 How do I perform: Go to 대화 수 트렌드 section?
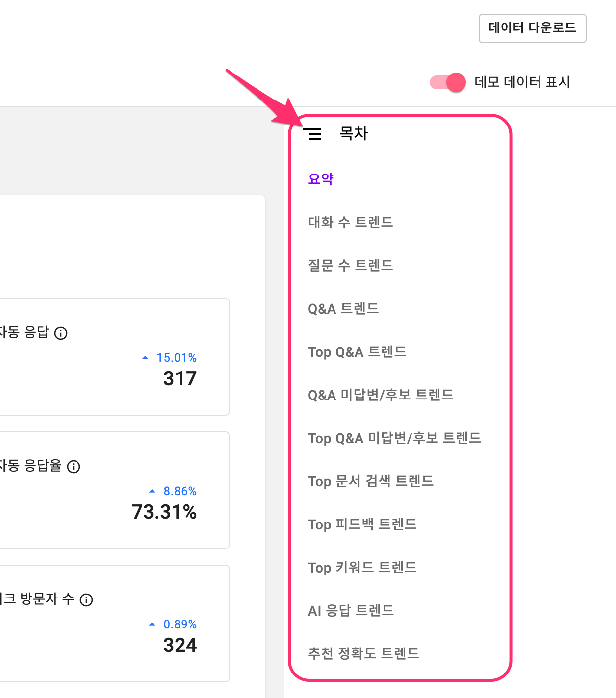point(350,222)
